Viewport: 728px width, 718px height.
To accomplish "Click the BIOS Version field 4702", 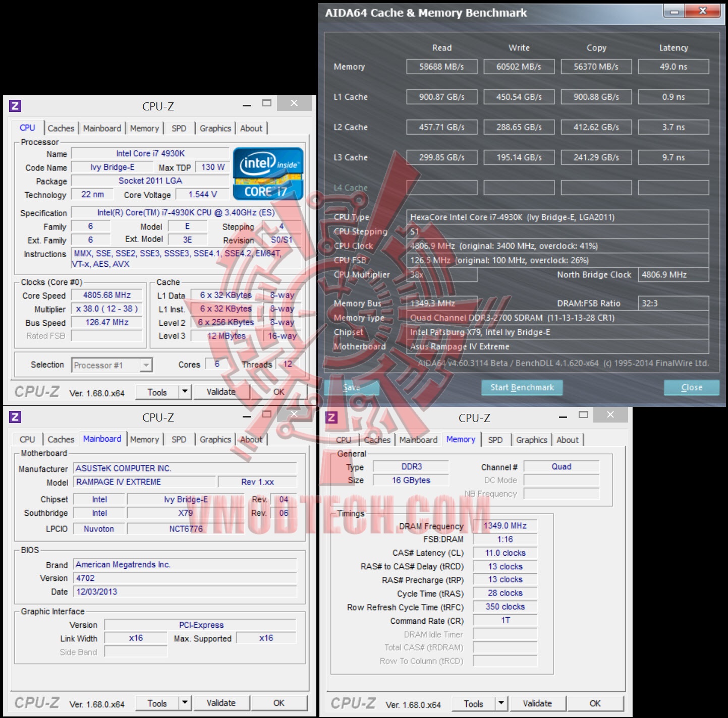I will click(185, 578).
